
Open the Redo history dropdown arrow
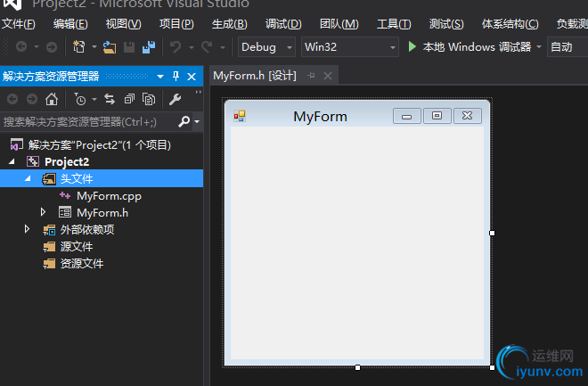point(223,47)
